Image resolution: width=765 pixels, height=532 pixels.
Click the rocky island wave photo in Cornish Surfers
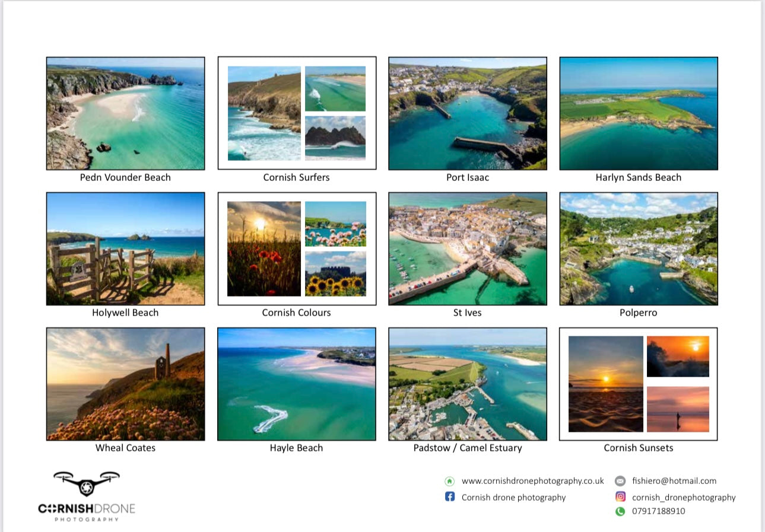pos(335,138)
